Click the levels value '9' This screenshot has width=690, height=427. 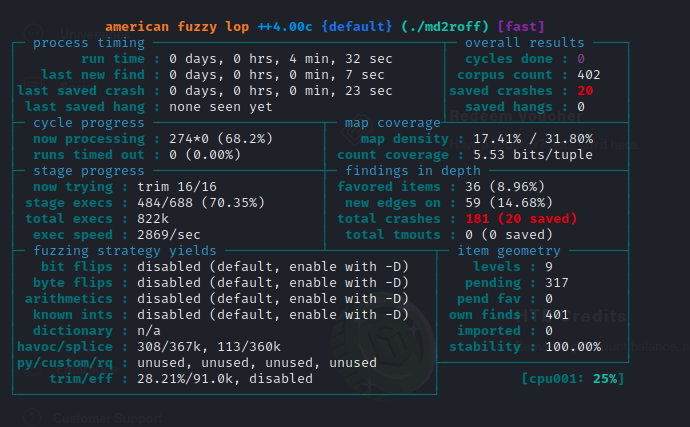549,267
